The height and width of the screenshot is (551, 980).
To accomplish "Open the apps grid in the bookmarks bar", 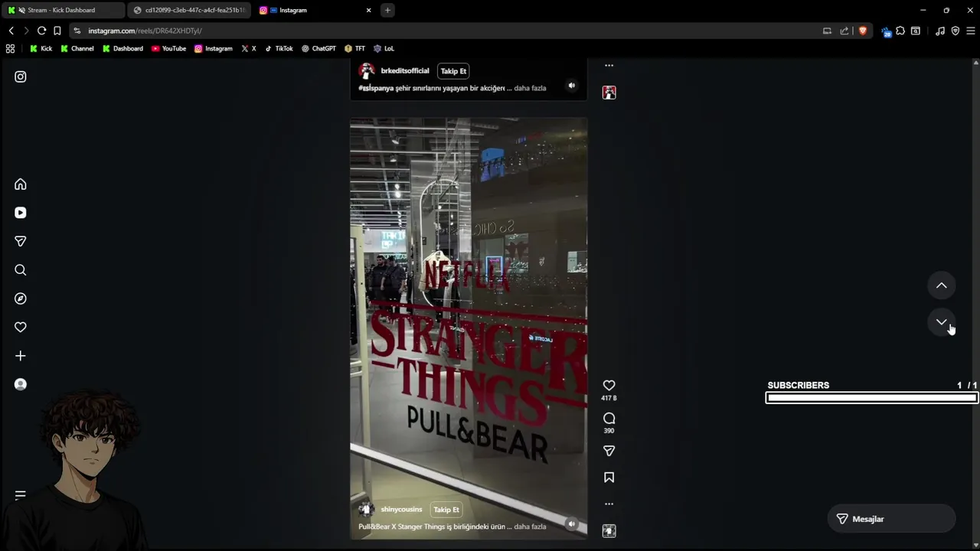I will [x=10, y=48].
